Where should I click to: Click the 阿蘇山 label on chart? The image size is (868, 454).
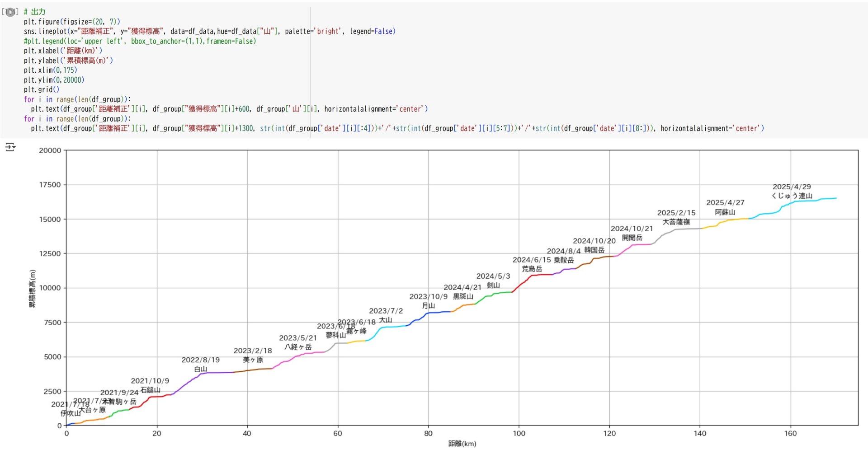click(x=725, y=212)
